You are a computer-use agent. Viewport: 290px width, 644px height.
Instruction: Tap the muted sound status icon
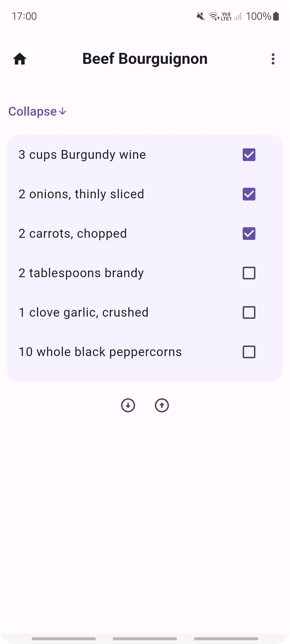pos(201,16)
